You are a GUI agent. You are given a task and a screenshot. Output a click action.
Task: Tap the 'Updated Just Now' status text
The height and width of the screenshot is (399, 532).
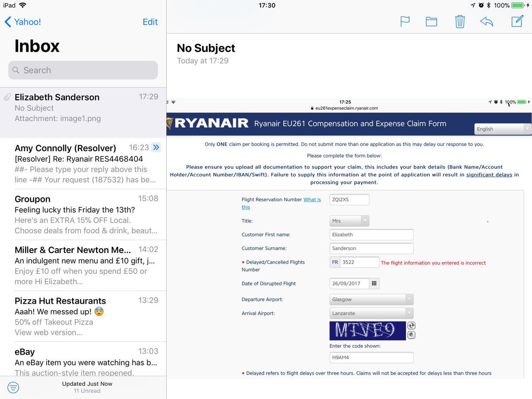(x=87, y=384)
